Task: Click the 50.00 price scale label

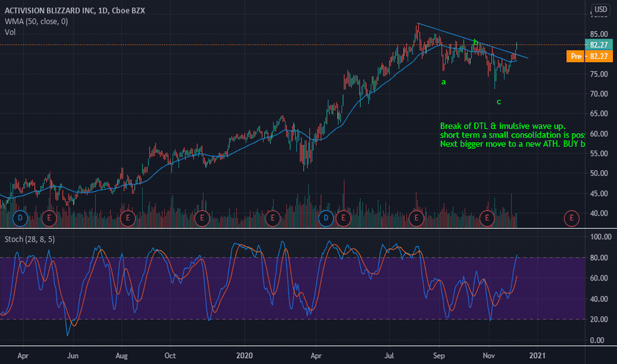Action: coord(599,173)
